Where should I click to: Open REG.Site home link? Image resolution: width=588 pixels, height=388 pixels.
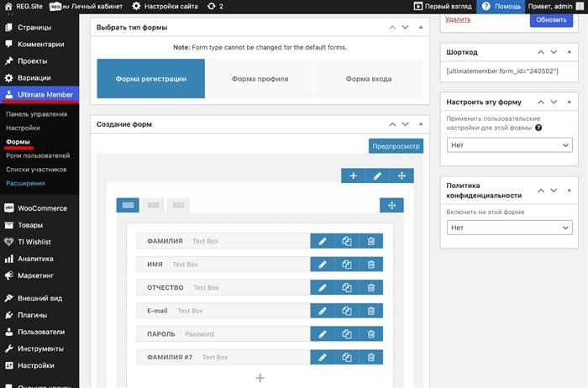pyautogui.click(x=23, y=7)
